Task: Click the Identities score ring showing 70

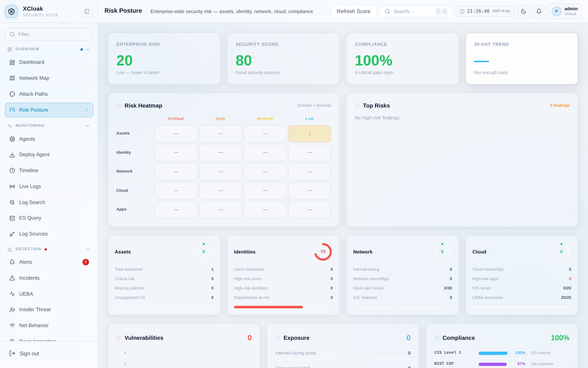Action: click(x=323, y=252)
